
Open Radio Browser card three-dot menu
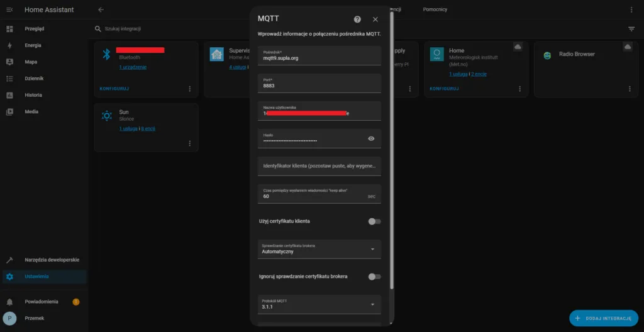(x=630, y=89)
